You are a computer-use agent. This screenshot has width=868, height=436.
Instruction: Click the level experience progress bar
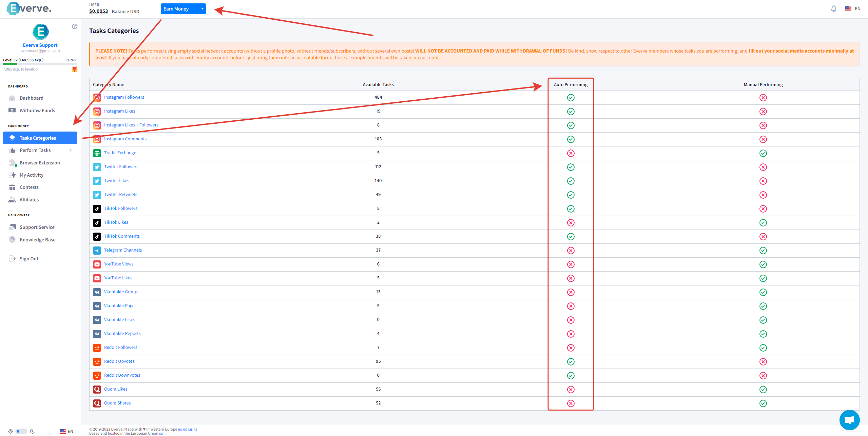coord(40,64)
